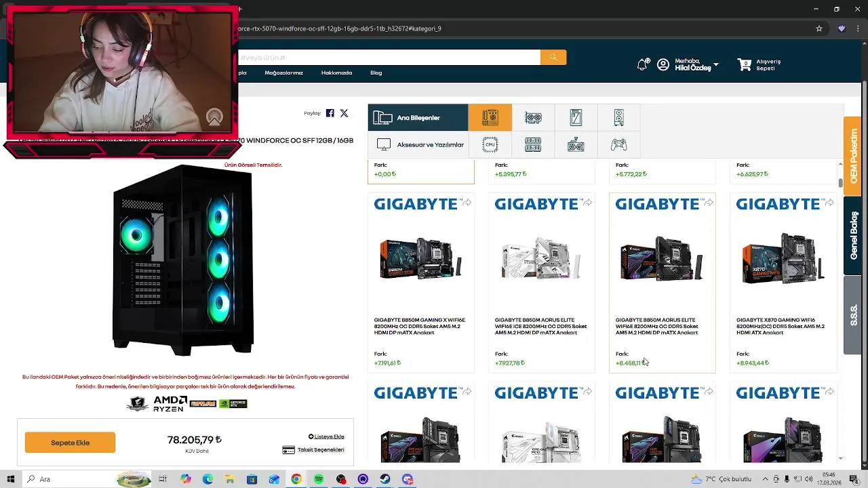This screenshot has width=868, height=488.
Task: Open the OEM Paketim side tab
Action: coord(853,156)
